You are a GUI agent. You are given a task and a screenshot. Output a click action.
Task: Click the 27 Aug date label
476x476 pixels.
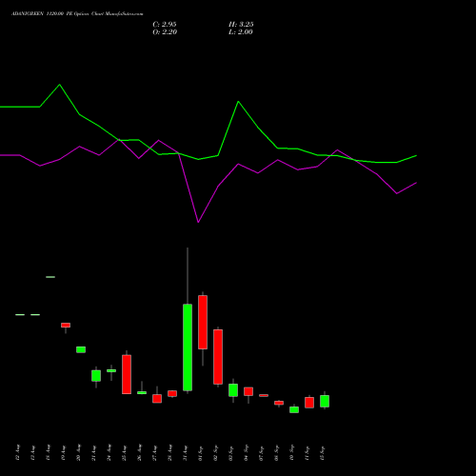point(154,452)
